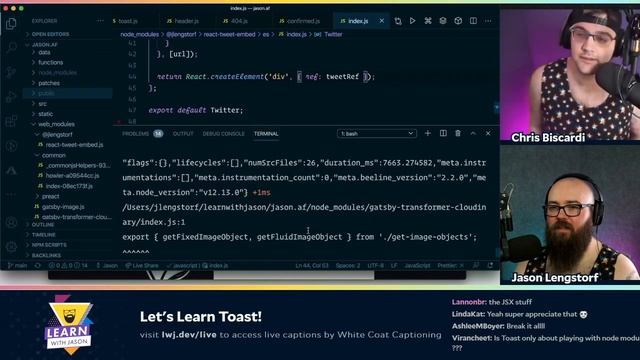Viewport: 640px width, 360px height.
Task: Click Prettier status bar item
Action: click(x=450, y=265)
